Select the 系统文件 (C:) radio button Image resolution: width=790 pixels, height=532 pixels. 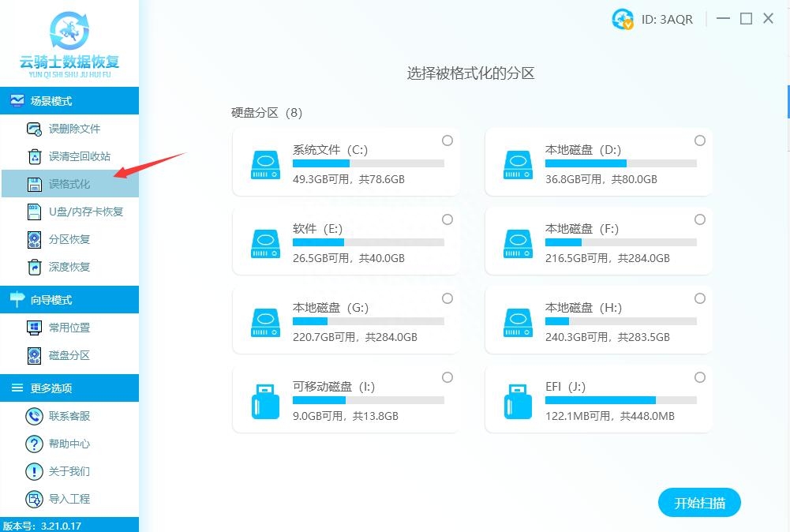pyautogui.click(x=447, y=140)
